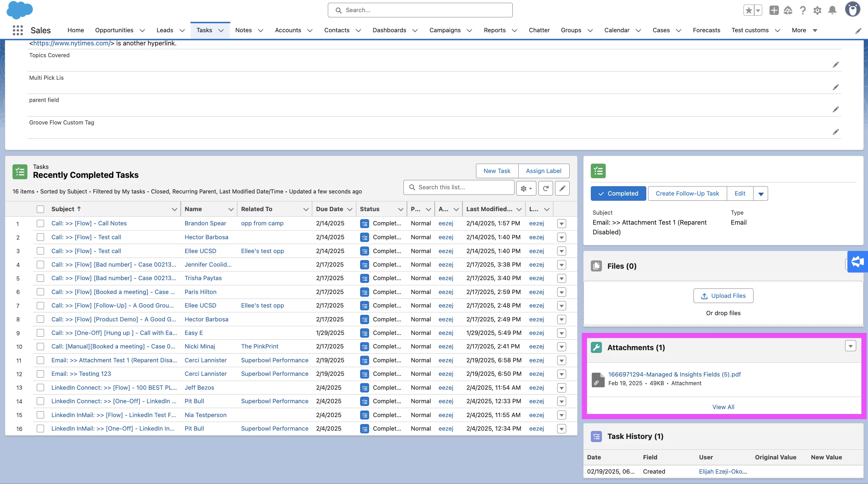The image size is (868, 484).
Task: Select the checkbox for row 12
Action: pos(41,374)
